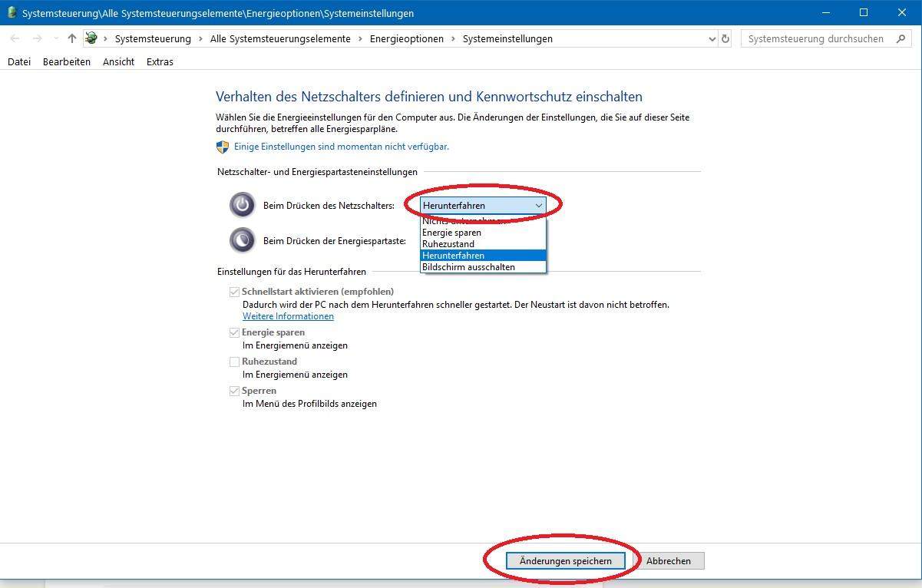Image resolution: width=922 pixels, height=588 pixels.
Task: Toggle the Sperren checkbox
Action: (x=234, y=391)
